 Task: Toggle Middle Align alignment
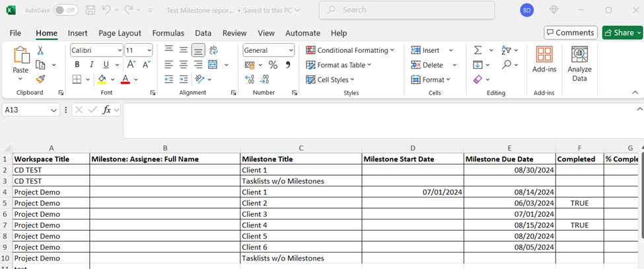[x=184, y=50]
